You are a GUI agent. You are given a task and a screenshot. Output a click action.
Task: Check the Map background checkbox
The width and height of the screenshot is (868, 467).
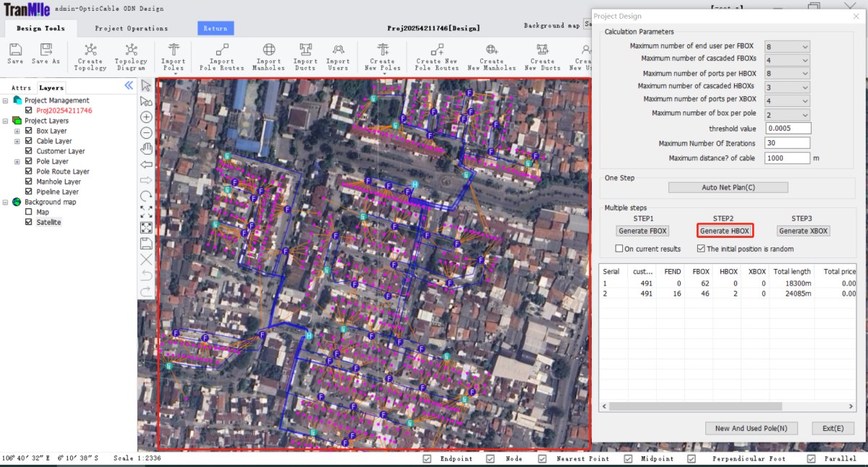point(29,212)
